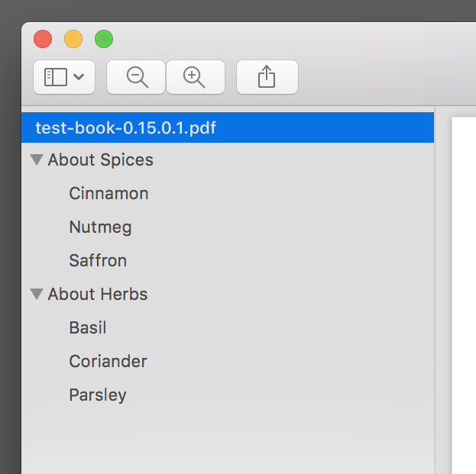Collapse the About Herbs disclosure triangle
Image resolution: width=476 pixels, height=474 pixels.
click(37, 294)
